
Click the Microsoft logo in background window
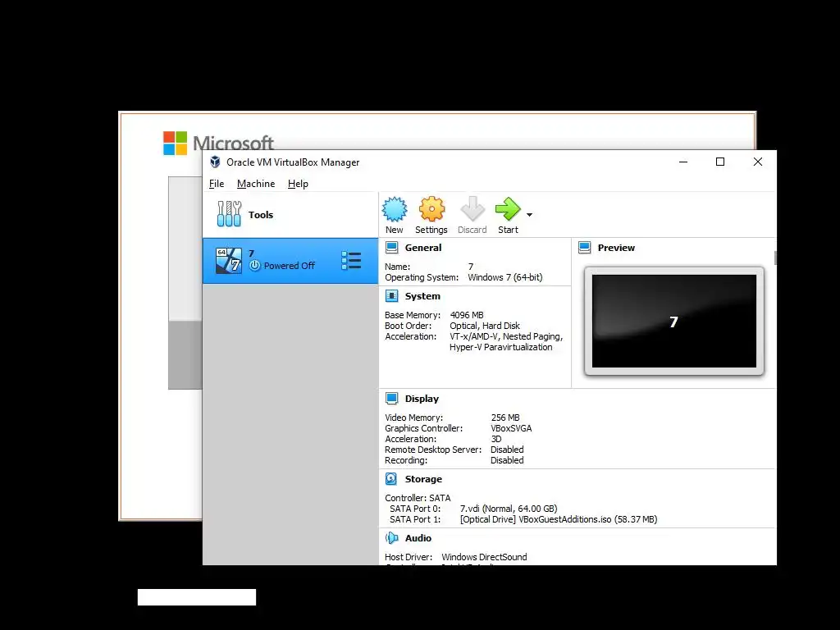pyautogui.click(x=176, y=143)
